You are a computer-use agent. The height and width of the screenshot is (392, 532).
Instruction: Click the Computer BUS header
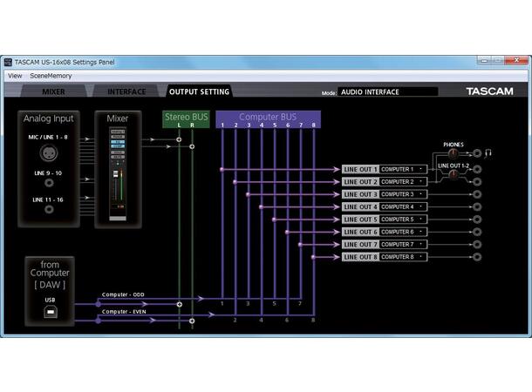268,119
